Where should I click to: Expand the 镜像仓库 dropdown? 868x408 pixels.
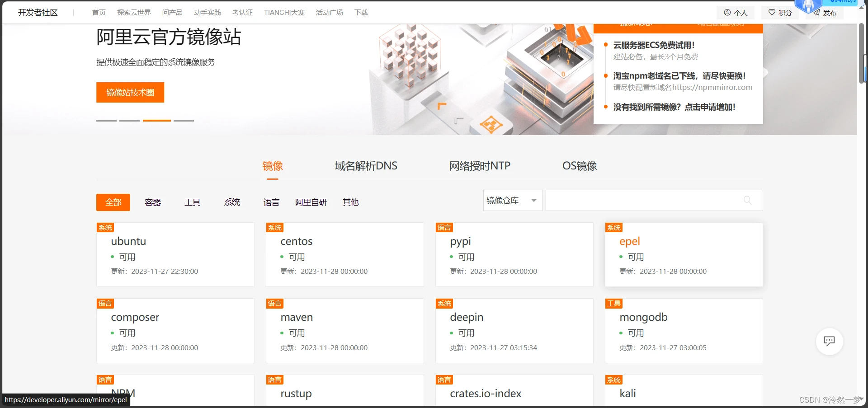click(x=513, y=200)
